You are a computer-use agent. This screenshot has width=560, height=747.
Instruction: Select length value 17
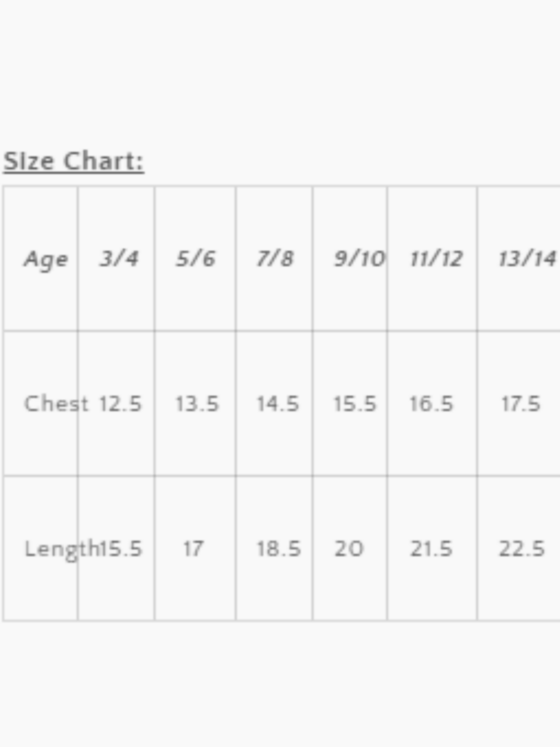[x=193, y=549]
